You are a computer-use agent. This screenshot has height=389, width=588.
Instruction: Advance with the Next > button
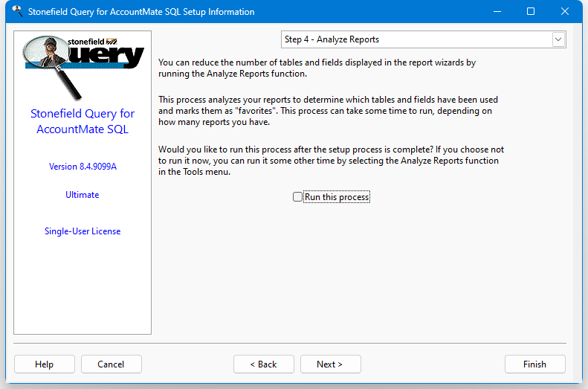tap(330, 364)
